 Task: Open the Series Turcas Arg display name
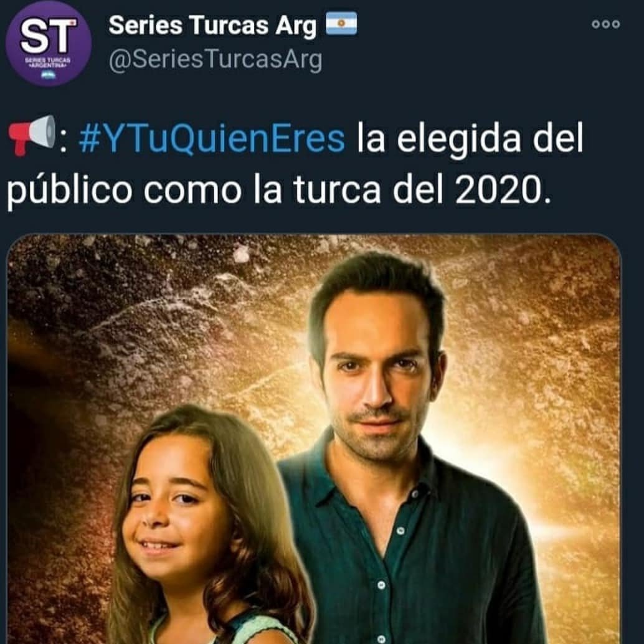pyautogui.click(x=212, y=26)
